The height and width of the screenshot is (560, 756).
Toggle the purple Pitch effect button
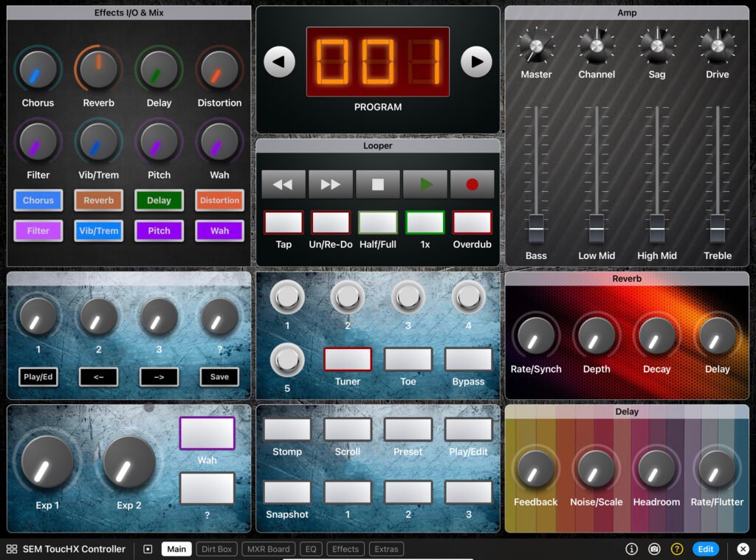click(x=159, y=231)
